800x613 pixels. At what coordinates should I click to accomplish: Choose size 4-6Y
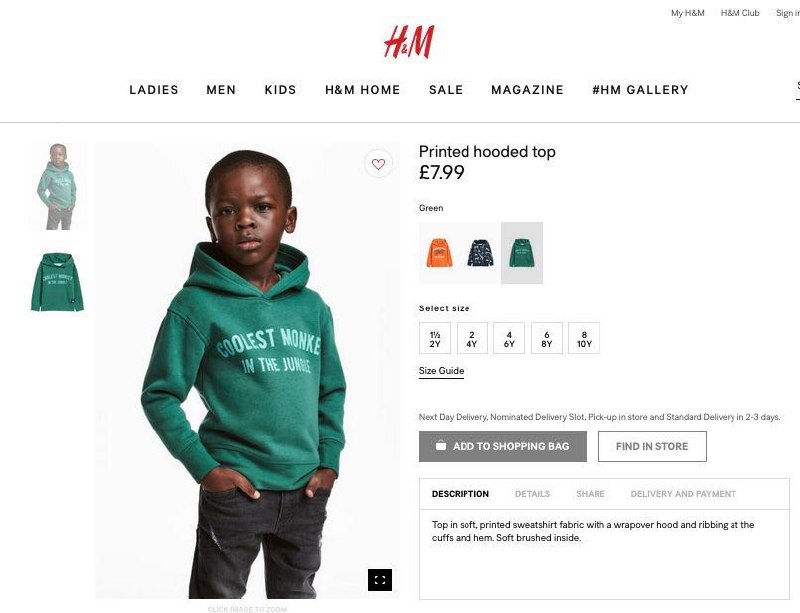pyautogui.click(x=509, y=338)
